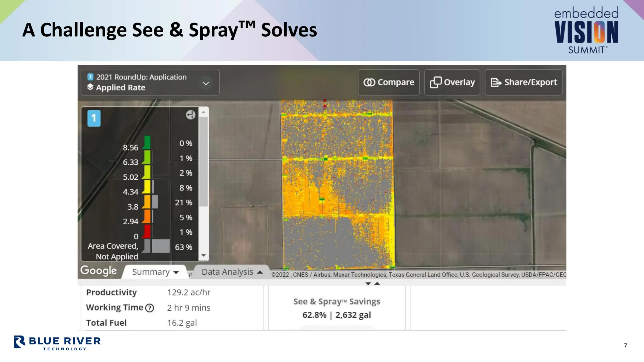This screenshot has height=362, width=644.
Task: Click the panel collapse down arrow
Action: pyautogui.click(x=368, y=283)
